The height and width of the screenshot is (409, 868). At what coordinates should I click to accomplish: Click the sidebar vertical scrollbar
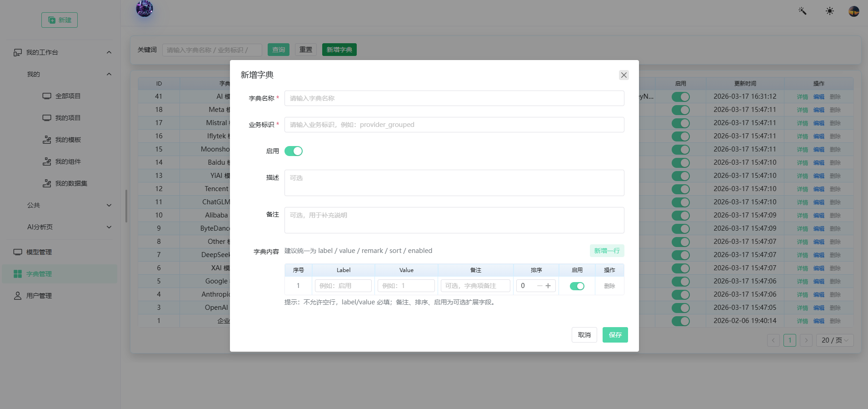(126, 206)
